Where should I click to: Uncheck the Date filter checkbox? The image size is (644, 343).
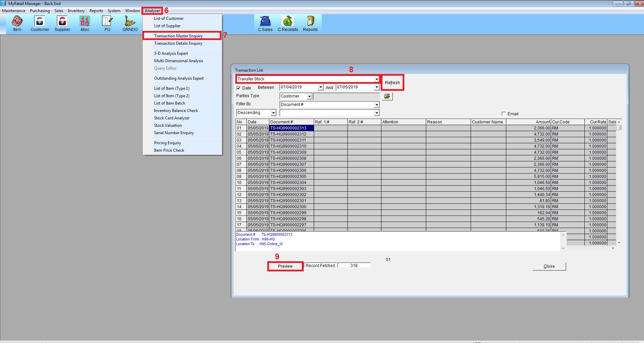(x=238, y=88)
